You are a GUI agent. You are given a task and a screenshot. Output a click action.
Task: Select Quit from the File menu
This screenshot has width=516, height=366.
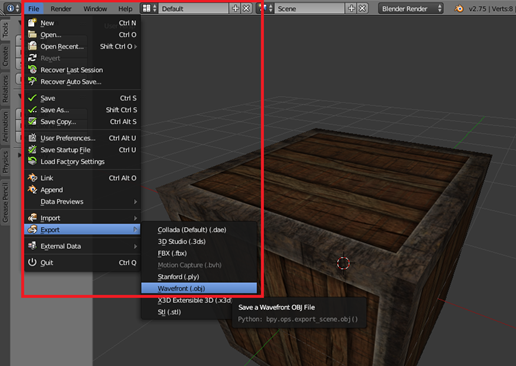pyautogui.click(x=82, y=263)
